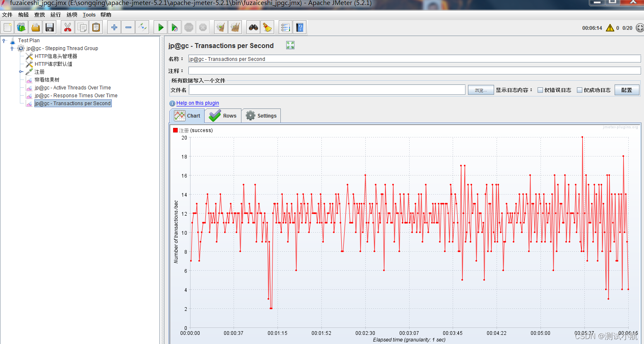The height and width of the screenshot is (344, 644).
Task: Click the Save test plan floppy icon
Action: [x=50, y=28]
